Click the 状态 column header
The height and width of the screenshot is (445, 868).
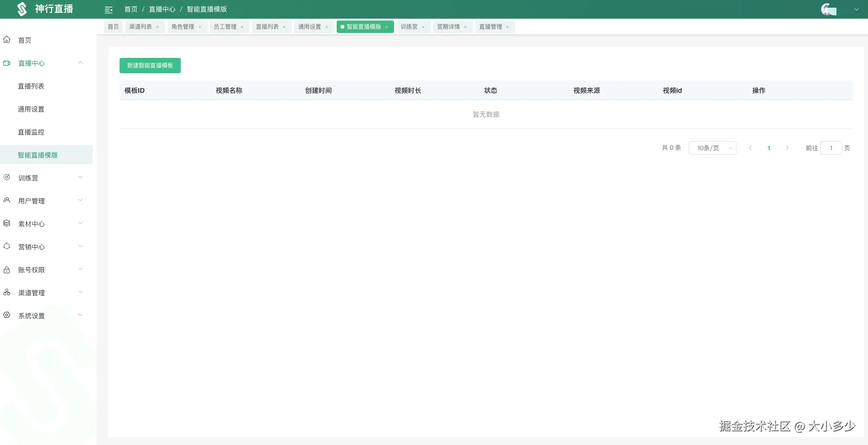[491, 90]
